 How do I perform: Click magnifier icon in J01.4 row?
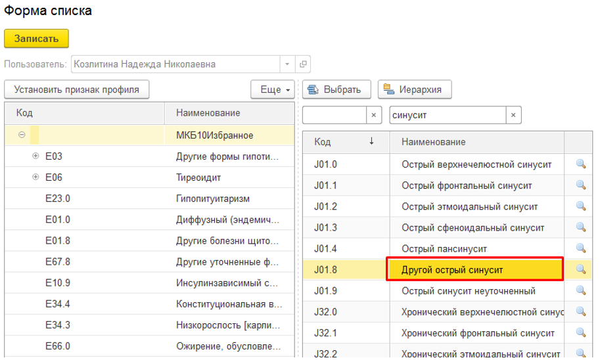[x=580, y=248]
